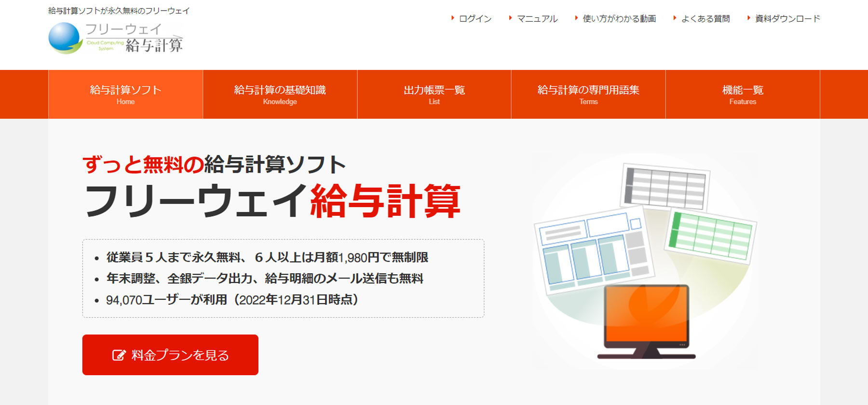Click the text 従業員５人まで永久無料
The width and height of the screenshot is (868, 405).
[173, 257]
